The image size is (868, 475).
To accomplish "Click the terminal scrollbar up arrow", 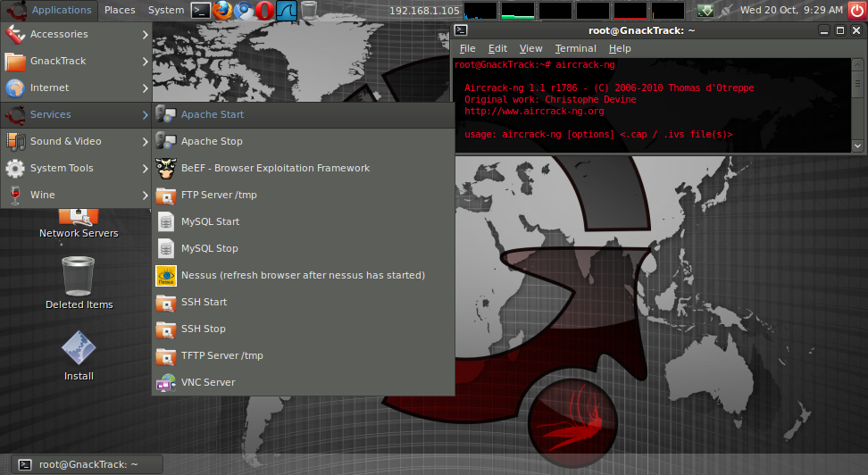I will [x=857, y=64].
